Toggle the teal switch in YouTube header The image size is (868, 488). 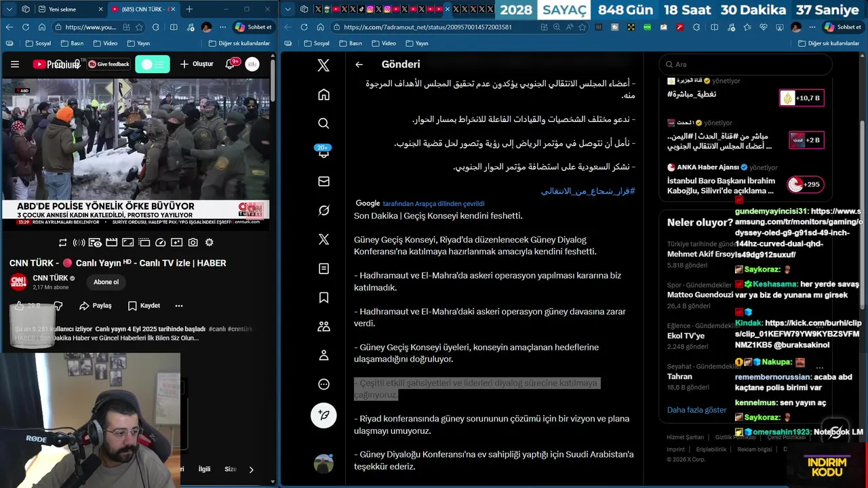point(153,64)
